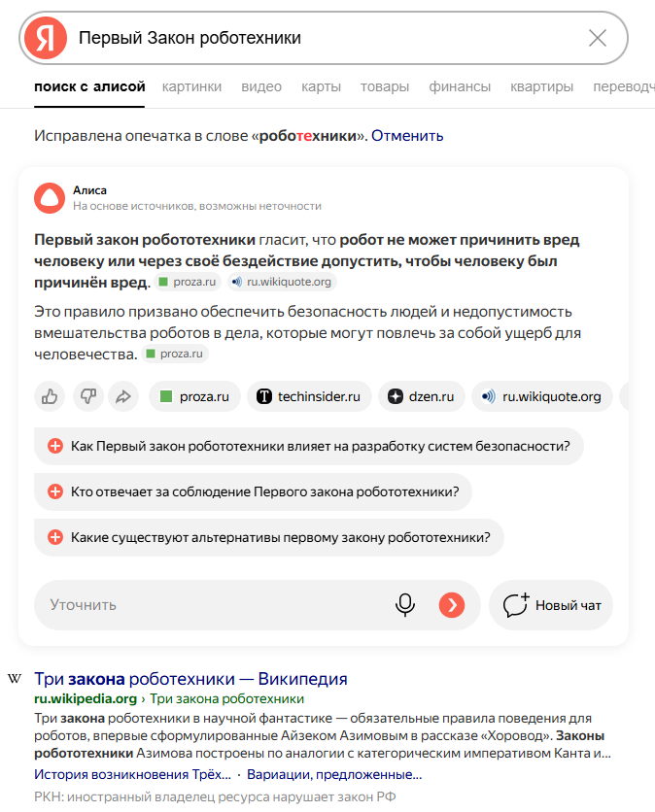Viewport: 655px width, 812px height.
Task: Click the Alisa avatar icon
Action: 49,197
